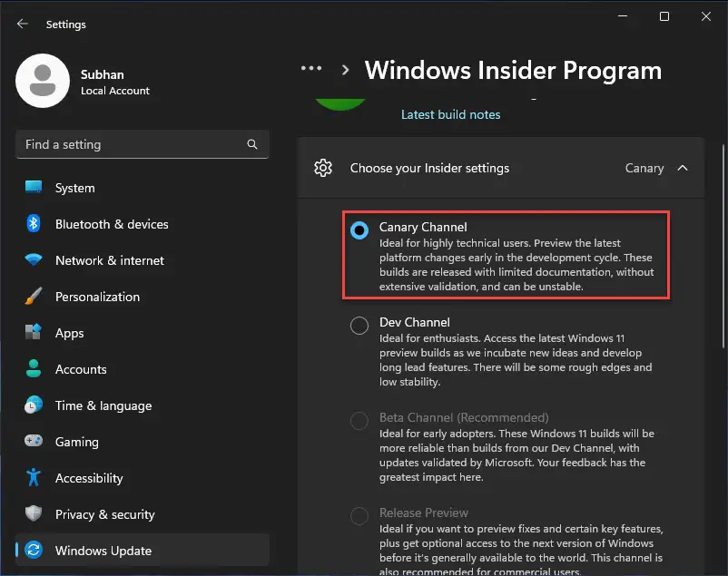Click the Canary value label
Image resolution: width=728 pixels, height=576 pixels.
coord(644,168)
